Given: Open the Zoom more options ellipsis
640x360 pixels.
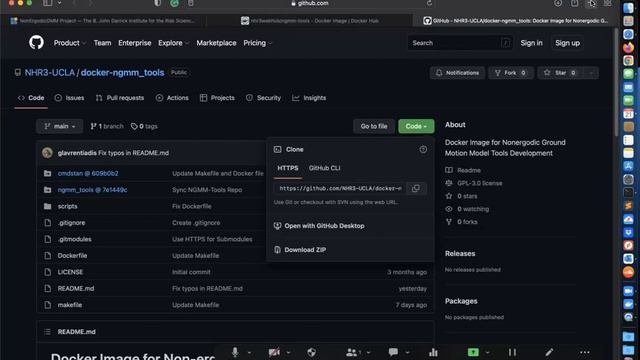Looking at the screenshot, I should coord(584,352).
